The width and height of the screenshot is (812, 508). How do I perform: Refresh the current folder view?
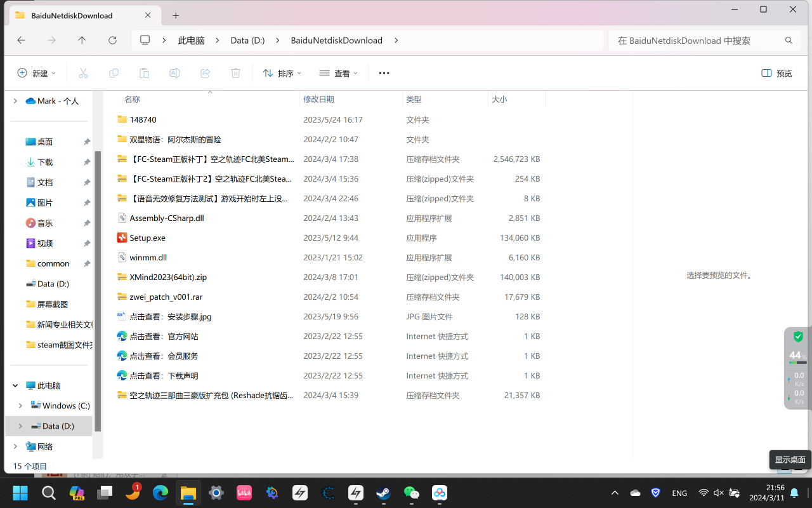pyautogui.click(x=112, y=40)
